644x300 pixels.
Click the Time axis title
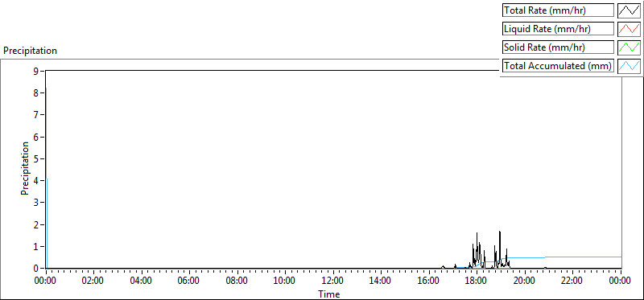point(328,294)
